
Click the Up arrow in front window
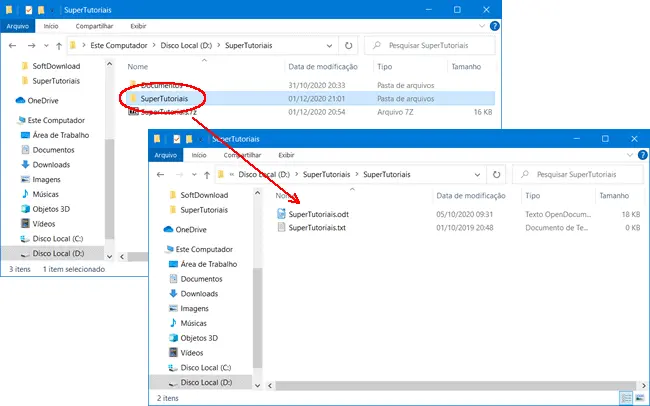pyautogui.click(x=210, y=173)
